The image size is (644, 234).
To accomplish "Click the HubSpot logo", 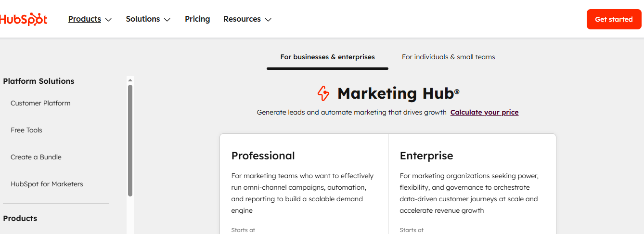I will 23,19.
